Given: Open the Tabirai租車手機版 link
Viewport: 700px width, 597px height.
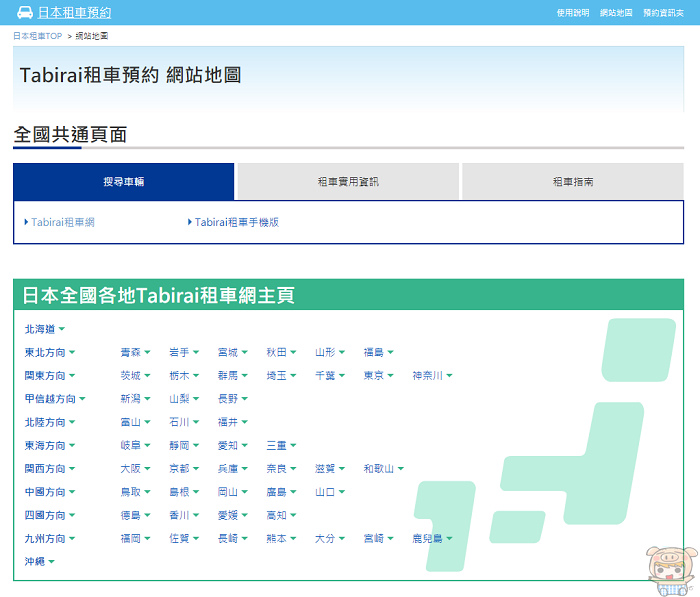Looking at the screenshot, I should 233,222.
